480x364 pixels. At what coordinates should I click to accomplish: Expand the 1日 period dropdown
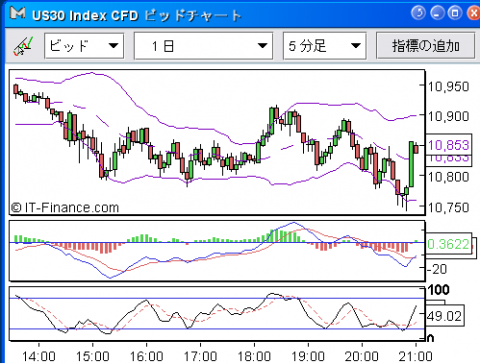coord(203,46)
